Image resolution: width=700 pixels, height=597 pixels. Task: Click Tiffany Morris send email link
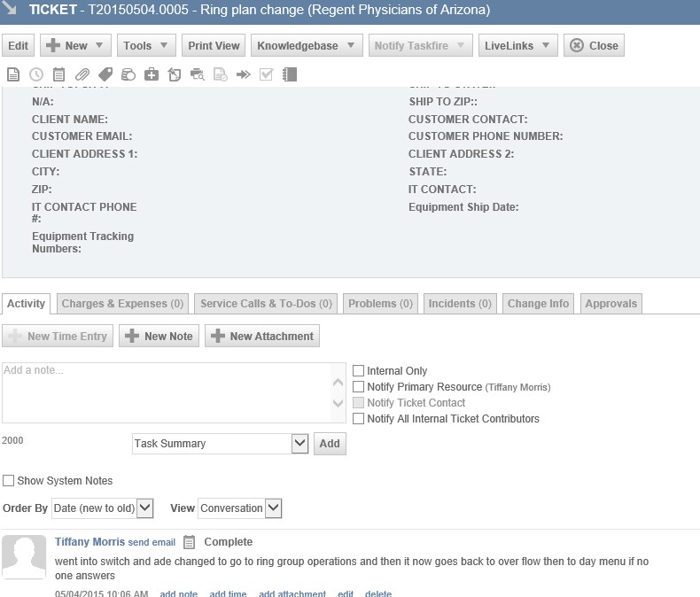click(152, 542)
